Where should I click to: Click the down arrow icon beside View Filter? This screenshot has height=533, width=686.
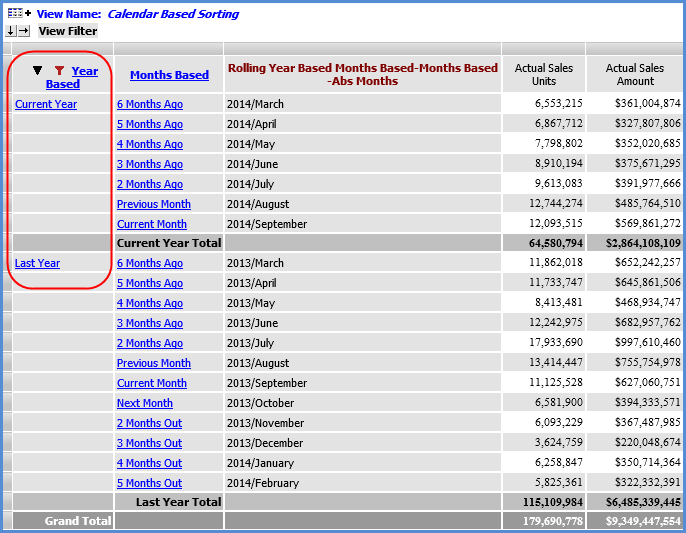[x=11, y=31]
